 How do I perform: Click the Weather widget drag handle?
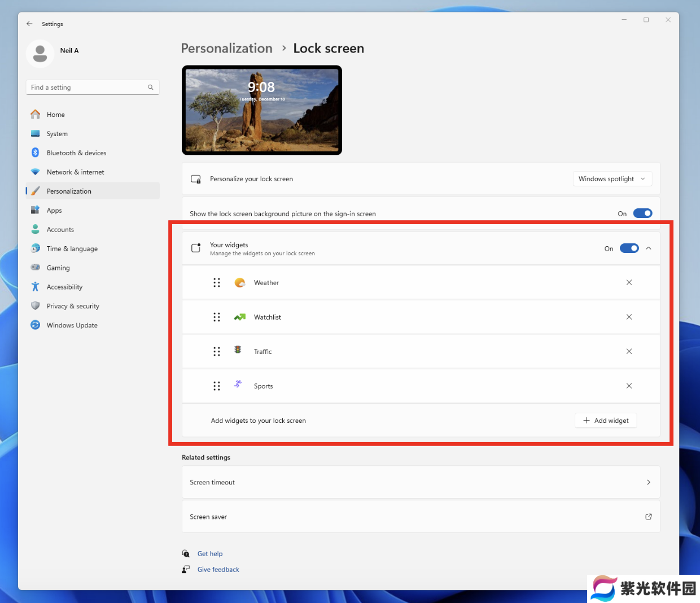tap(217, 282)
